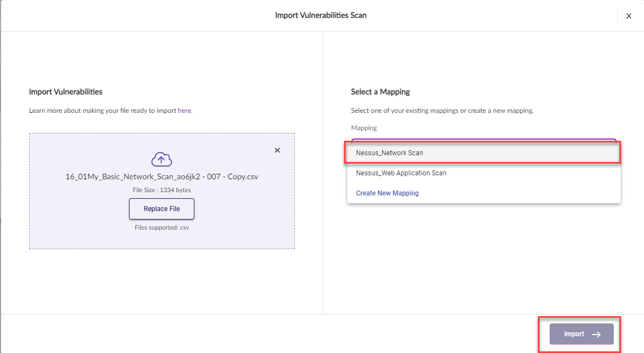The image size is (644, 353).
Task: Select Nessus_Network Scan mapping option
Action: [389, 152]
